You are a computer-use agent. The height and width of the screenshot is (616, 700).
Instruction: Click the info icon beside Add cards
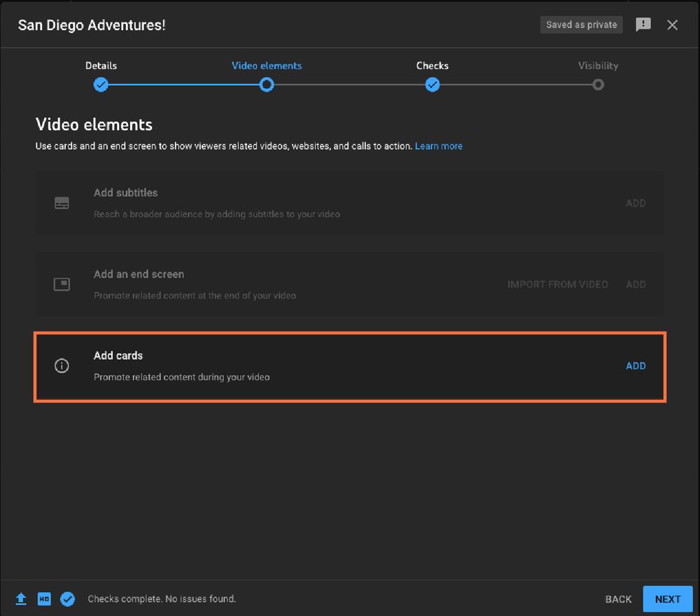(x=62, y=366)
